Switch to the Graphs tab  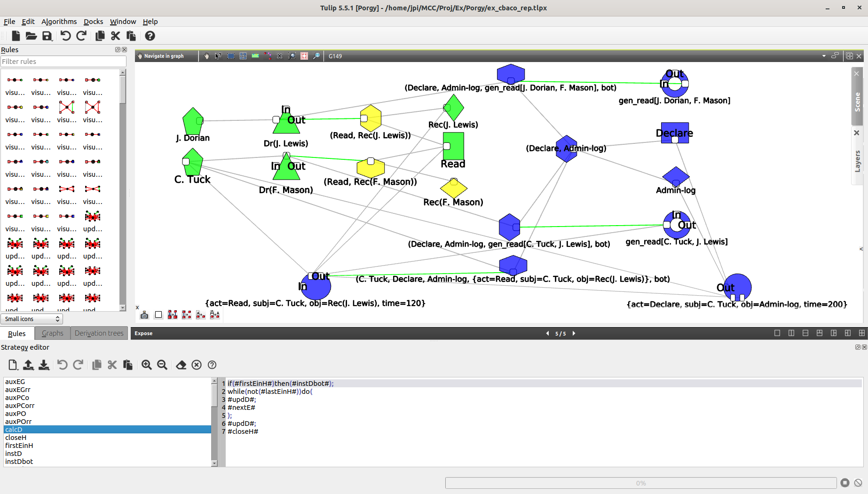[x=53, y=333]
